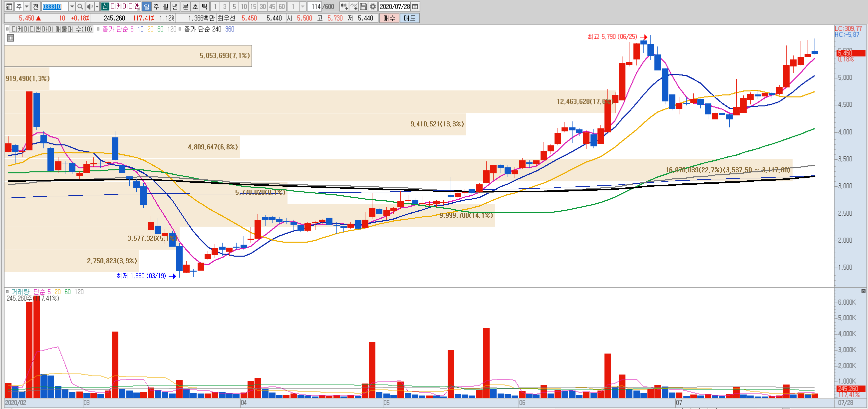Click the indicator add icon beside 600
The height and width of the screenshot is (409, 868).
pyautogui.click(x=344, y=6)
